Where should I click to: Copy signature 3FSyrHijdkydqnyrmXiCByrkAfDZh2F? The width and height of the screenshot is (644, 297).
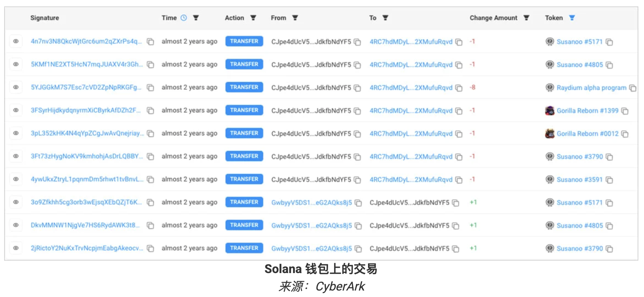[151, 111]
